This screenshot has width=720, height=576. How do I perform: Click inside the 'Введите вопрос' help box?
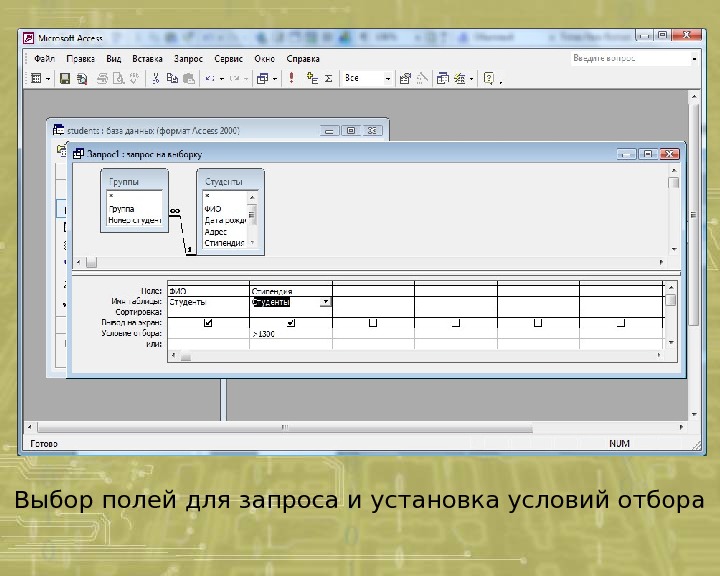pyautogui.click(x=630, y=58)
